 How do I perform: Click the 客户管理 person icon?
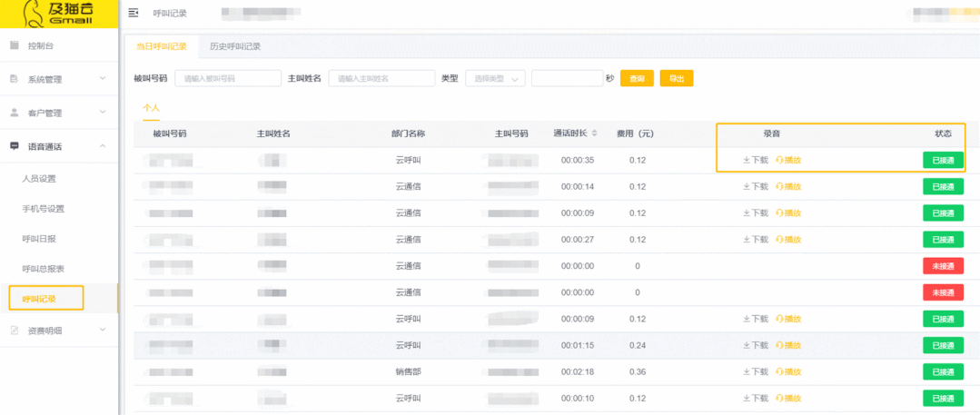pyautogui.click(x=15, y=113)
